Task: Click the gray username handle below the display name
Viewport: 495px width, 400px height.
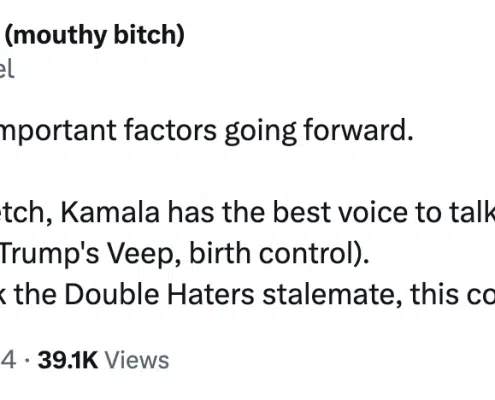Action: pyautogui.click(x=7, y=69)
